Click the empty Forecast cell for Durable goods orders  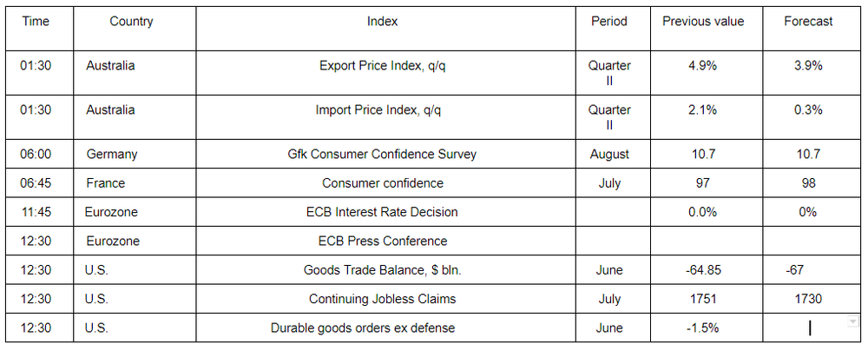tap(809, 328)
